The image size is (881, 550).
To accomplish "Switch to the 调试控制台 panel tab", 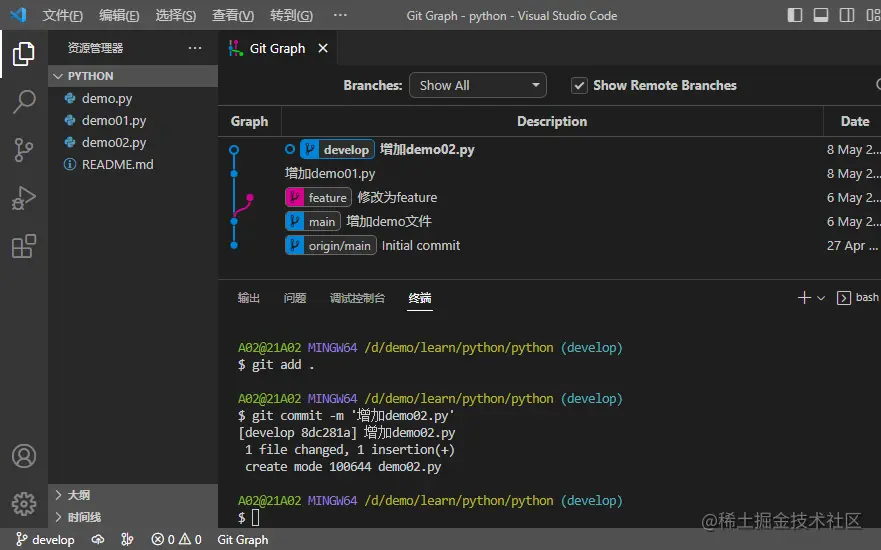I will coord(357,298).
